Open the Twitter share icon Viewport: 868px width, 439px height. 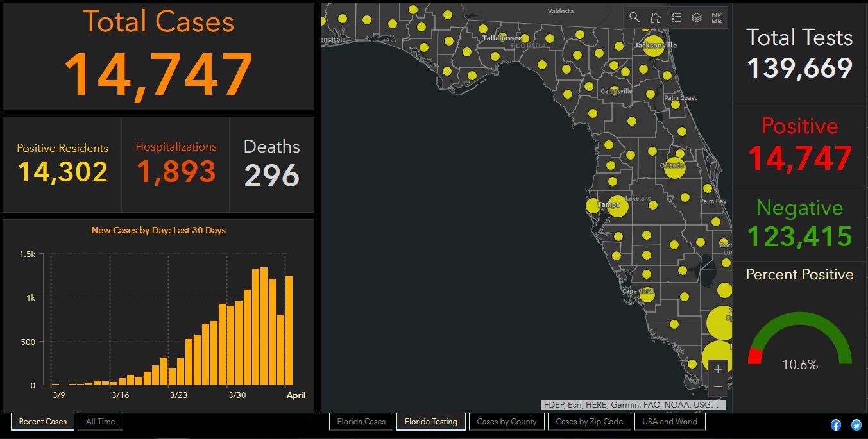(856, 425)
